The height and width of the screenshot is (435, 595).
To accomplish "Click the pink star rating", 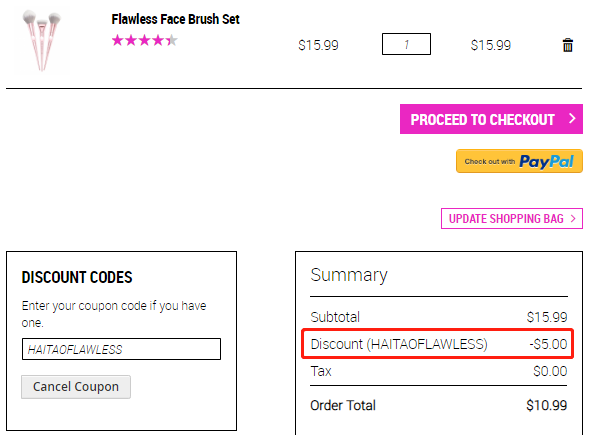I will pyautogui.click(x=145, y=40).
